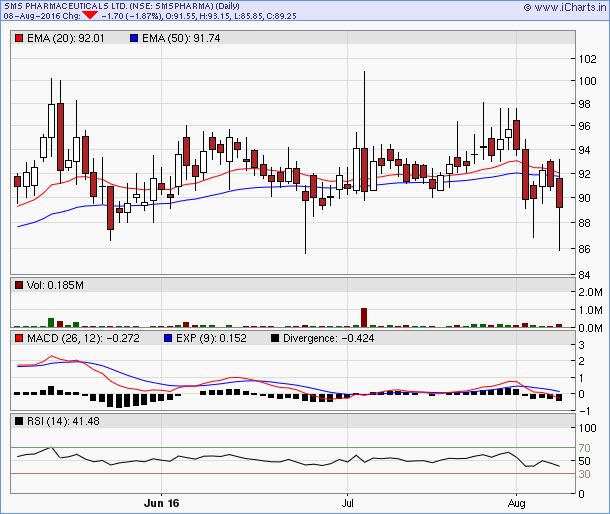Click the black RSI (14) legend swatch
The image size is (610, 514).
[x=19, y=421]
